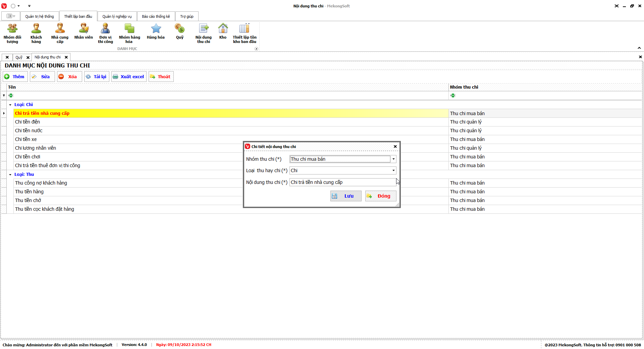Click the Tên column header
Image resolution: width=644 pixels, height=349 pixels.
tap(228, 87)
